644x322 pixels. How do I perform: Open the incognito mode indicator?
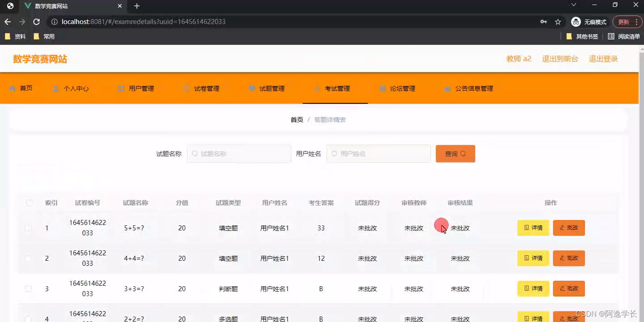[589, 22]
